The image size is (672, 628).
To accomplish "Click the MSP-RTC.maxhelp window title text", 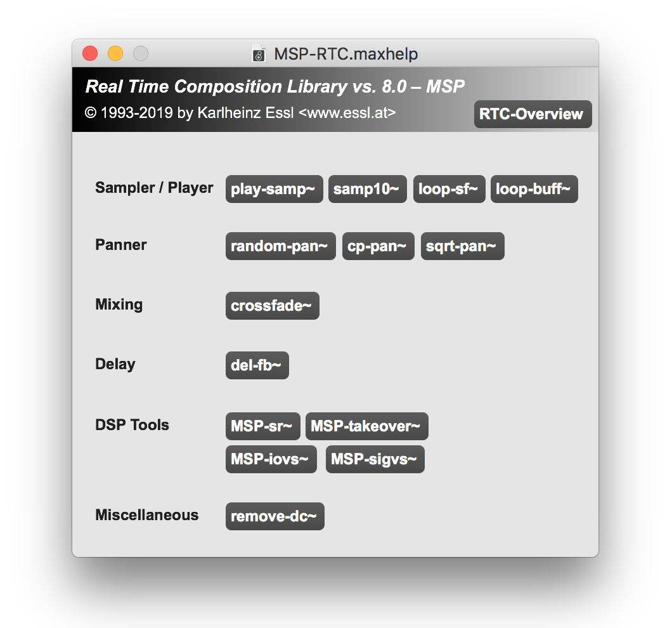I will click(346, 54).
